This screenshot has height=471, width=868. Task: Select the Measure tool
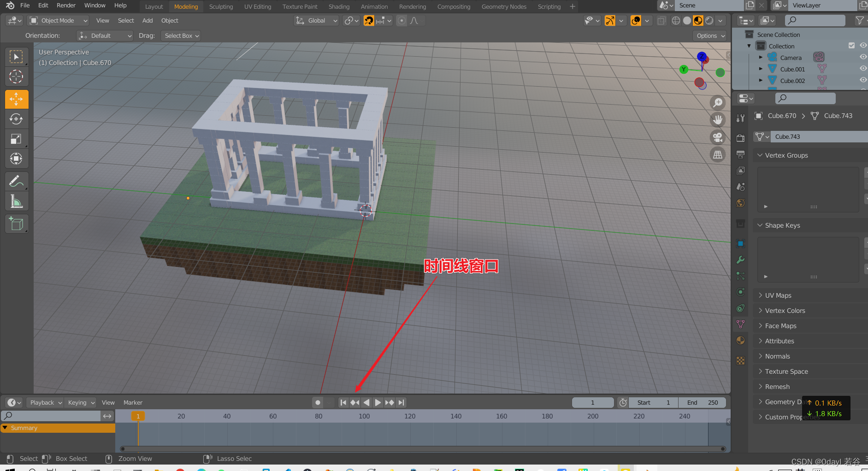pyautogui.click(x=17, y=201)
